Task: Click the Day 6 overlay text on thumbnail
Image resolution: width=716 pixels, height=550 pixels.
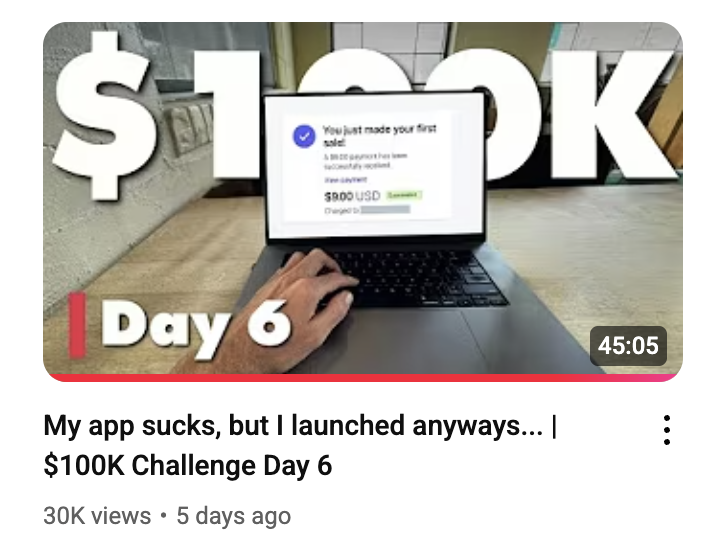Action: (195, 325)
